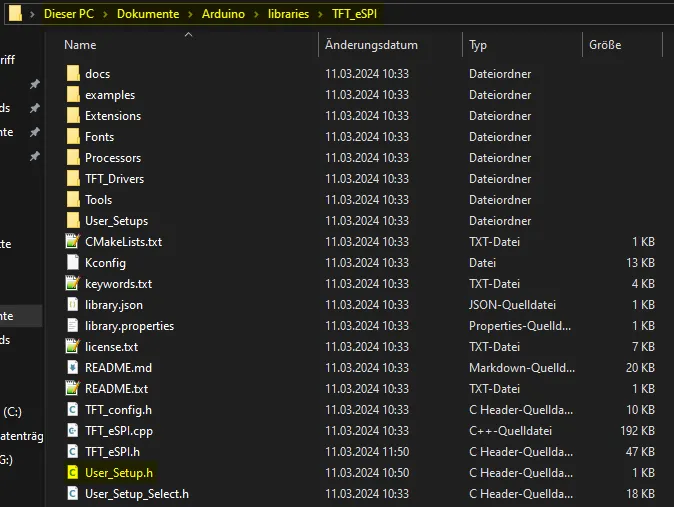The width and height of the screenshot is (674, 507).
Task: Expand the chevron after Arduino breadcrumb
Action: click(x=251, y=14)
